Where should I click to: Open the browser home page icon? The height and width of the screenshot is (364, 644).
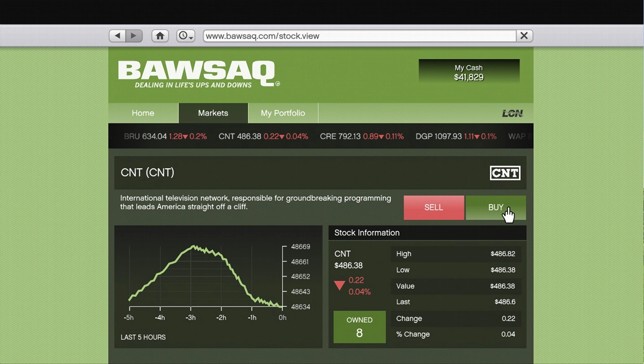click(x=160, y=36)
